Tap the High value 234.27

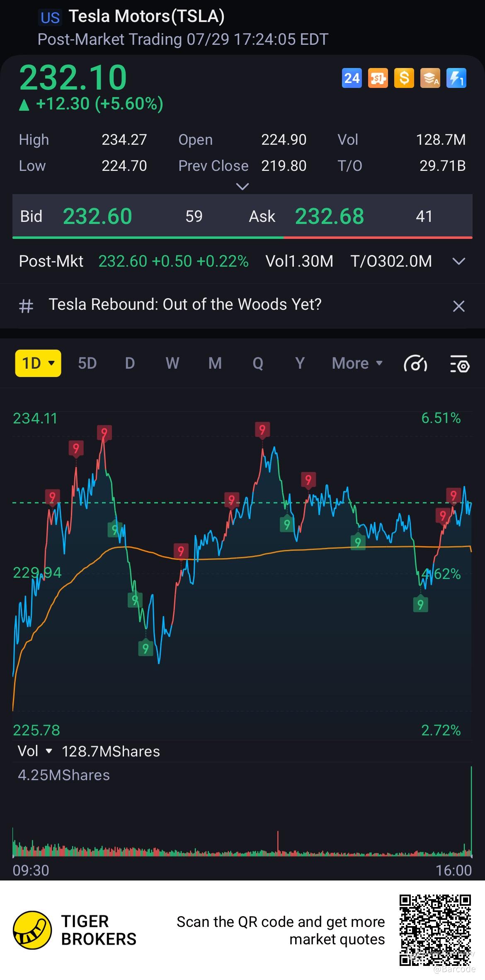(x=124, y=140)
